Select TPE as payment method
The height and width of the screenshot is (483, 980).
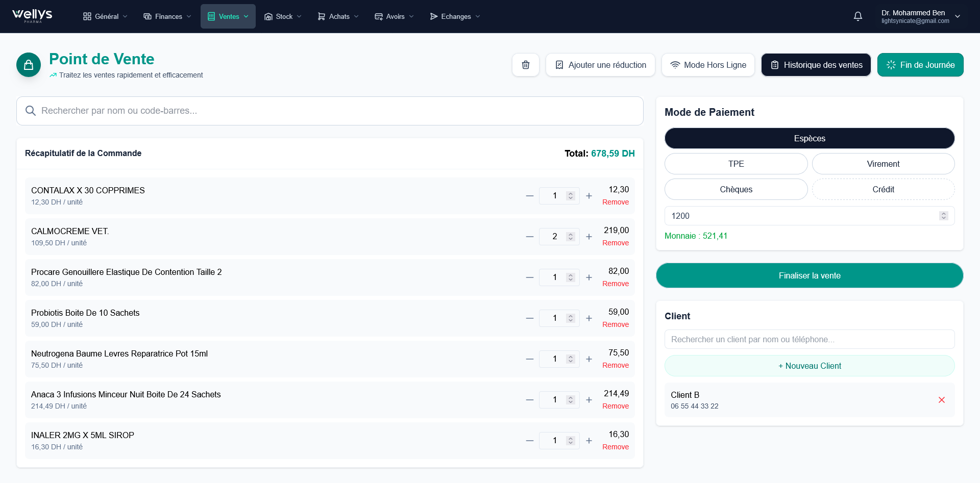click(736, 164)
